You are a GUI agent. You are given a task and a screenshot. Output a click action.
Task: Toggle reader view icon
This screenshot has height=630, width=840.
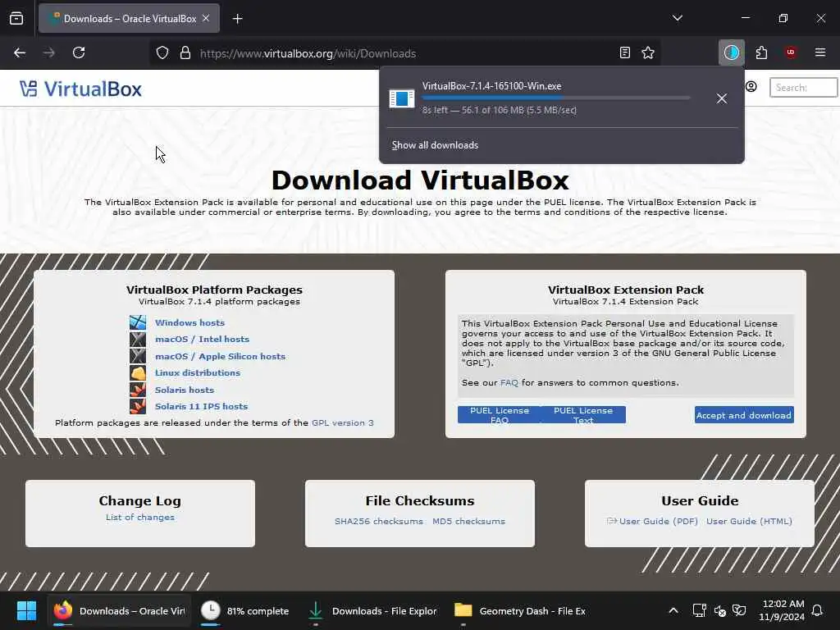624,53
